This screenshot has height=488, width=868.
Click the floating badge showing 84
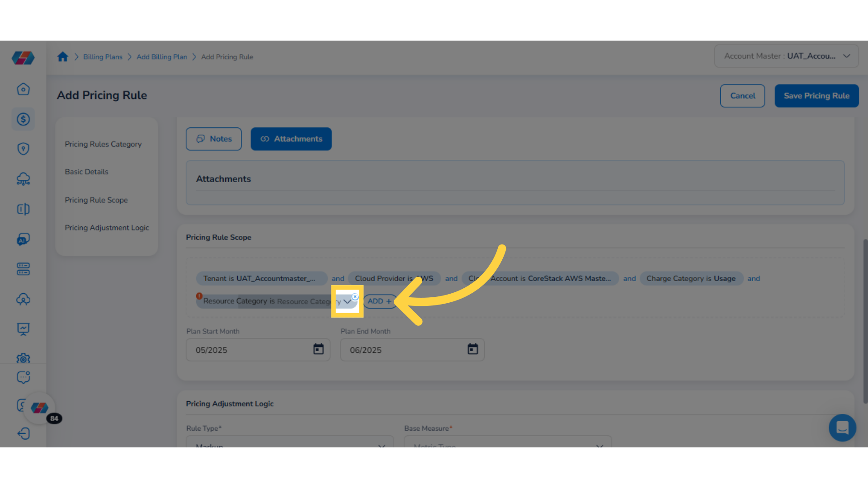(54, 418)
